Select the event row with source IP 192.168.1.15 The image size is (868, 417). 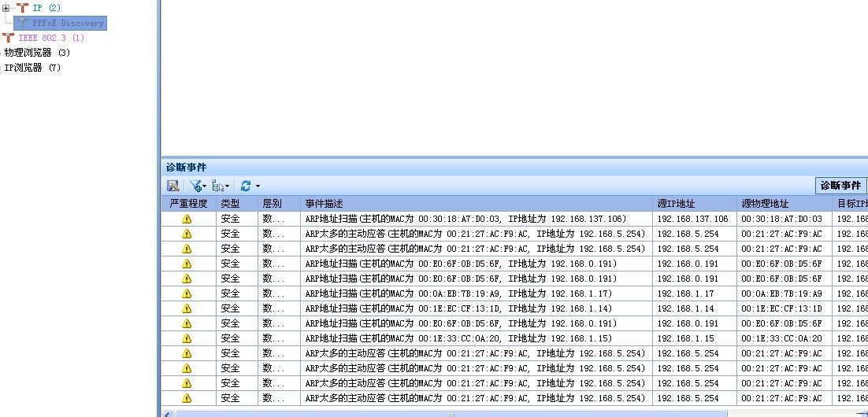point(473,338)
